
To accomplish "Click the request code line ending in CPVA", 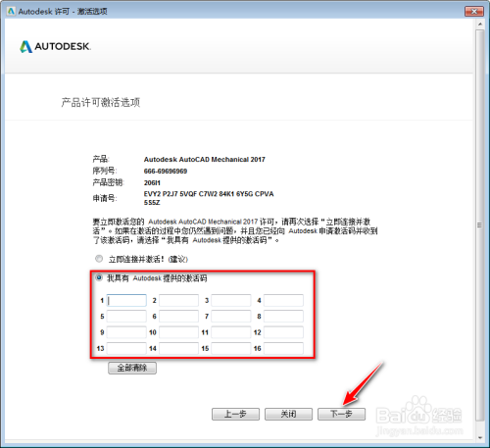I will (x=209, y=194).
